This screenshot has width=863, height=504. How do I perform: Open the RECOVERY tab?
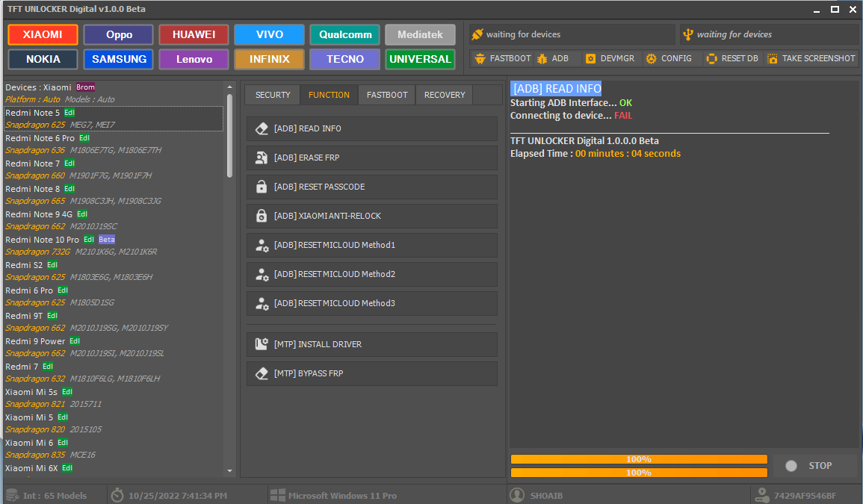click(x=445, y=95)
